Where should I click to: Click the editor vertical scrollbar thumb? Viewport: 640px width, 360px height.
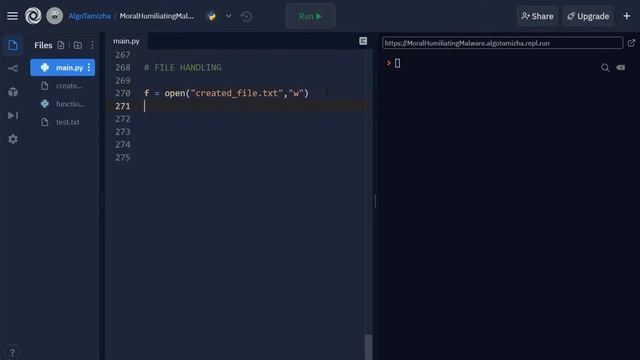(369, 347)
